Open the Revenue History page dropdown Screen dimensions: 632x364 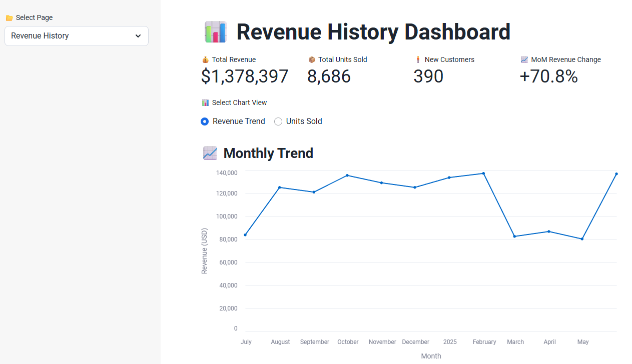coord(76,36)
